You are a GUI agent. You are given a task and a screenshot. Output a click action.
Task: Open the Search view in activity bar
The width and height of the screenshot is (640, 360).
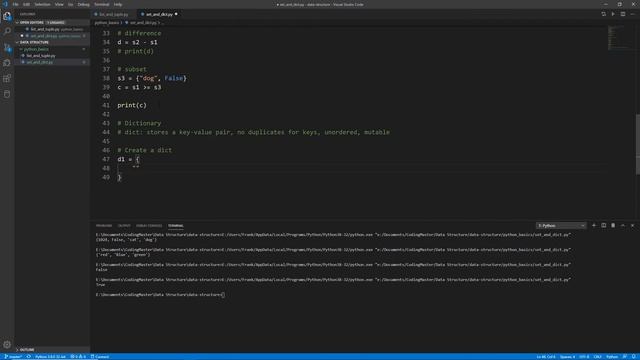pos(7,31)
